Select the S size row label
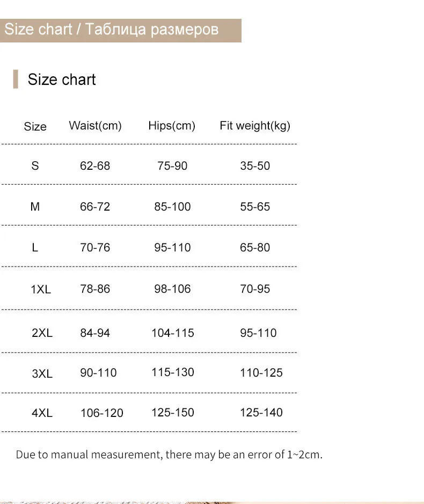Screen dimensions: 424x504 35,165
